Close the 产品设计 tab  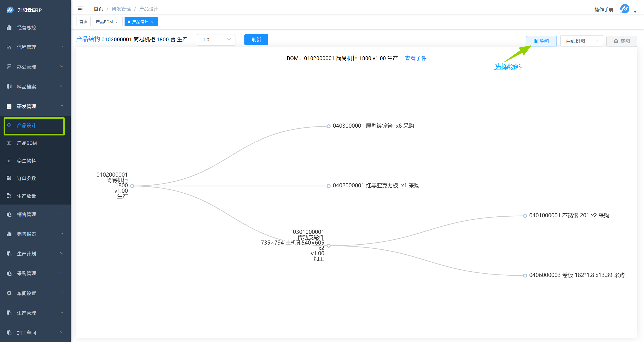click(152, 22)
